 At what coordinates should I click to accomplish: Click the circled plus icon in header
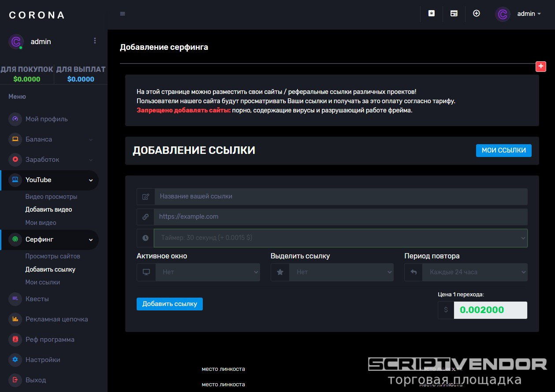pyautogui.click(x=476, y=13)
